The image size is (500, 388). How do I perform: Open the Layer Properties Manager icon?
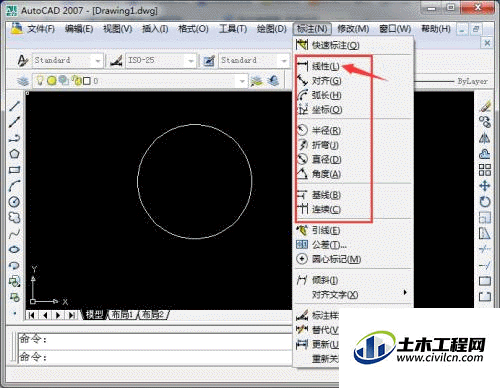click(23, 81)
